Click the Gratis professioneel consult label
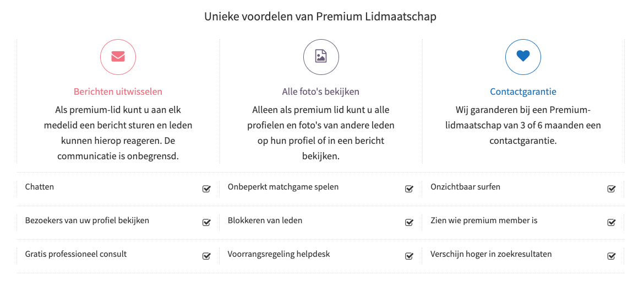The width and height of the screenshot is (644, 291). [76, 254]
